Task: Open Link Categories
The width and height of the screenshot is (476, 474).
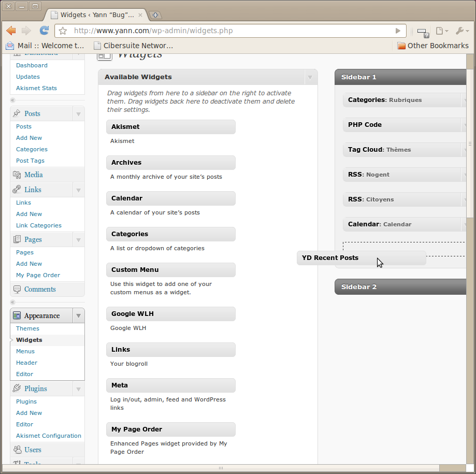Action: [38, 225]
